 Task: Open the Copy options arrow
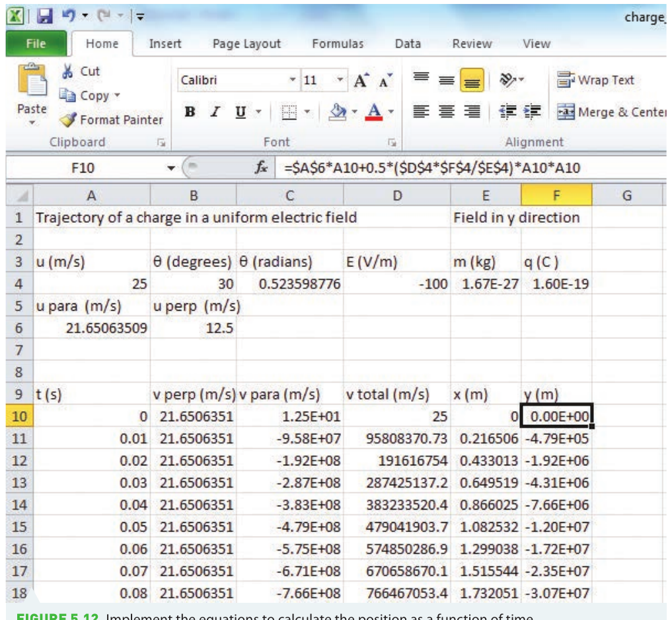117,95
